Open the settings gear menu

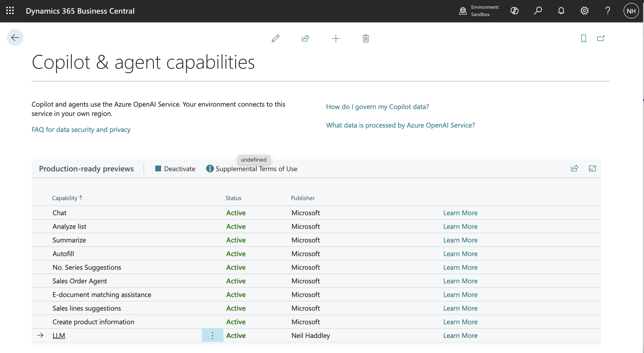click(x=584, y=11)
